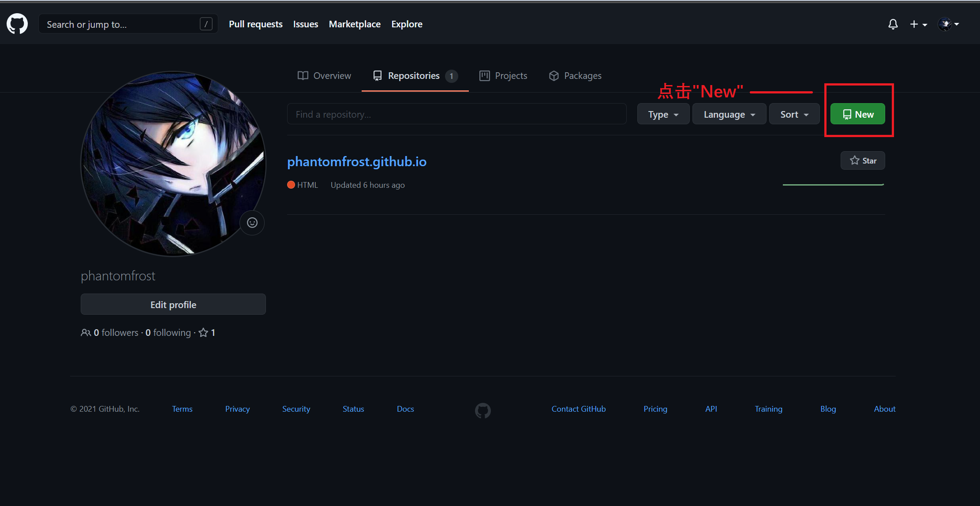Expand the plus create-new menu
Image resolution: width=980 pixels, height=506 pixels.
pos(918,24)
